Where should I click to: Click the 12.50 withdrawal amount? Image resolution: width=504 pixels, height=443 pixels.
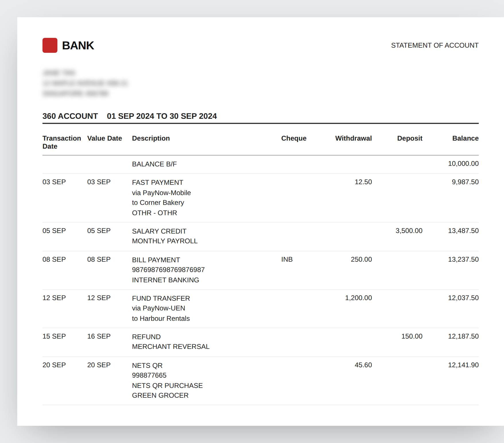tap(363, 182)
